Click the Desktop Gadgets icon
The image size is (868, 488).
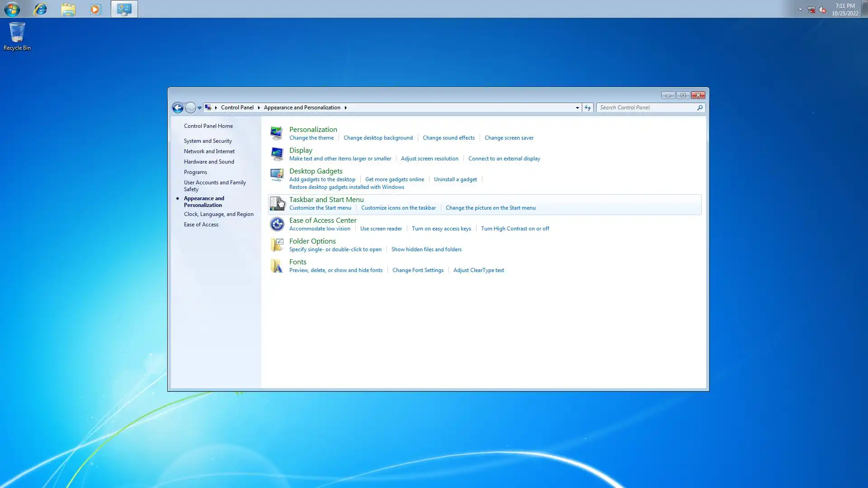pyautogui.click(x=277, y=175)
